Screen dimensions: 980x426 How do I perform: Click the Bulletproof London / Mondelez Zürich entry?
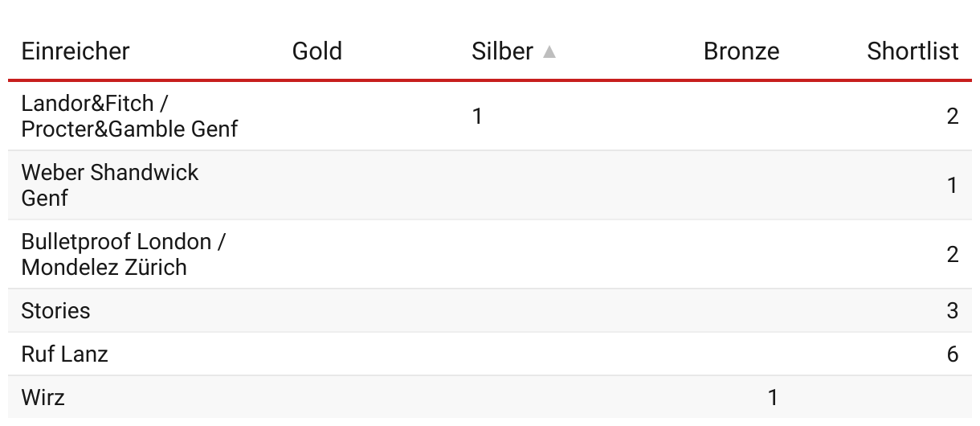(123, 254)
